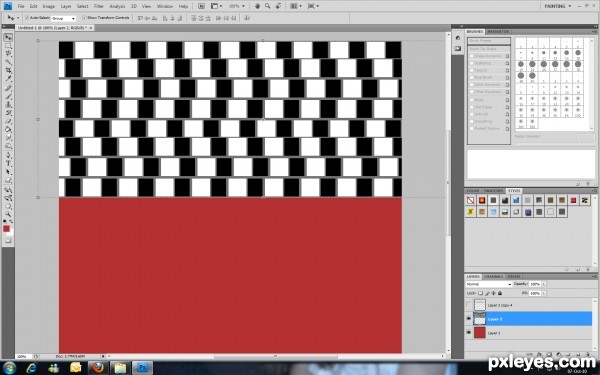
Task: Enable Scattering checkbox
Action: coord(471,63)
